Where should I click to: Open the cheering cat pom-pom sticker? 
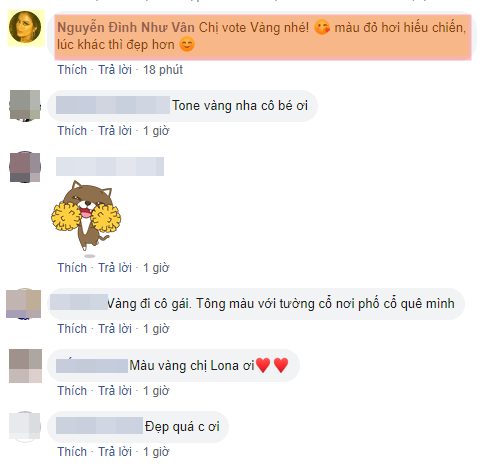[x=86, y=218]
